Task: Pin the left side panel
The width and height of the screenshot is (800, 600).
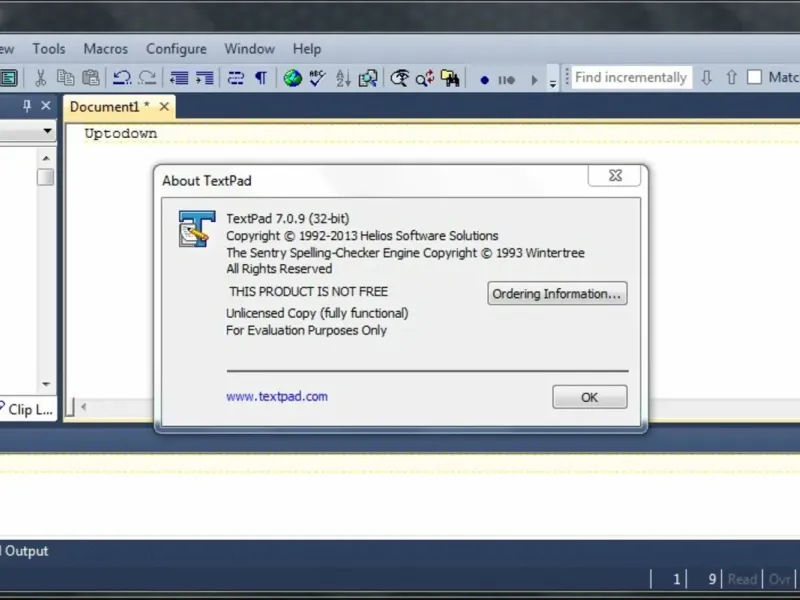Action: pyautogui.click(x=27, y=106)
